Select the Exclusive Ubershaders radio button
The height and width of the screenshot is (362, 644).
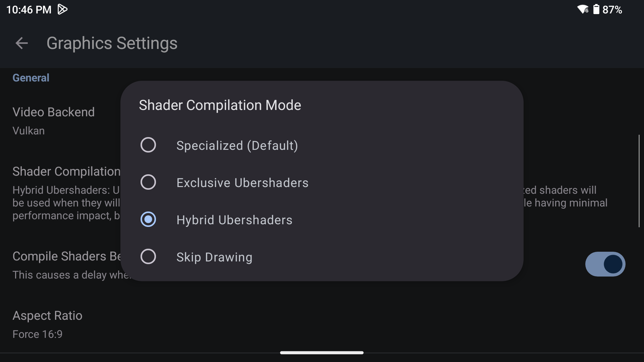148,182
